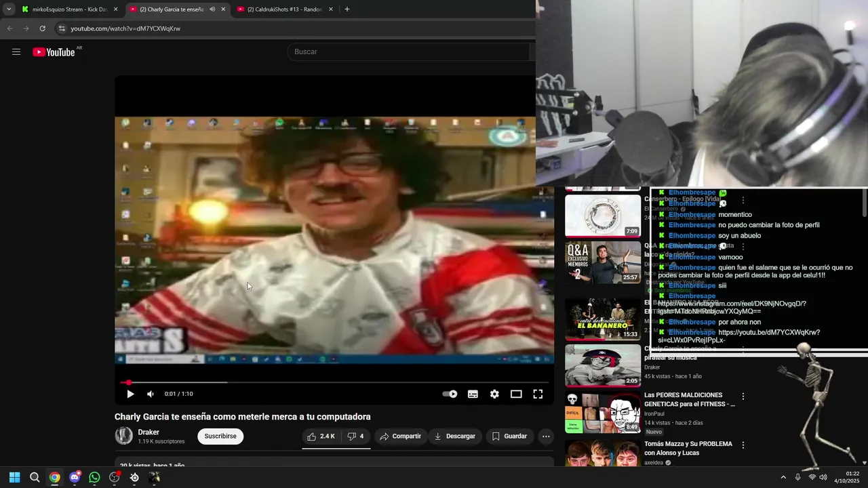Toggle the autoplay switch in the player

pyautogui.click(x=450, y=394)
